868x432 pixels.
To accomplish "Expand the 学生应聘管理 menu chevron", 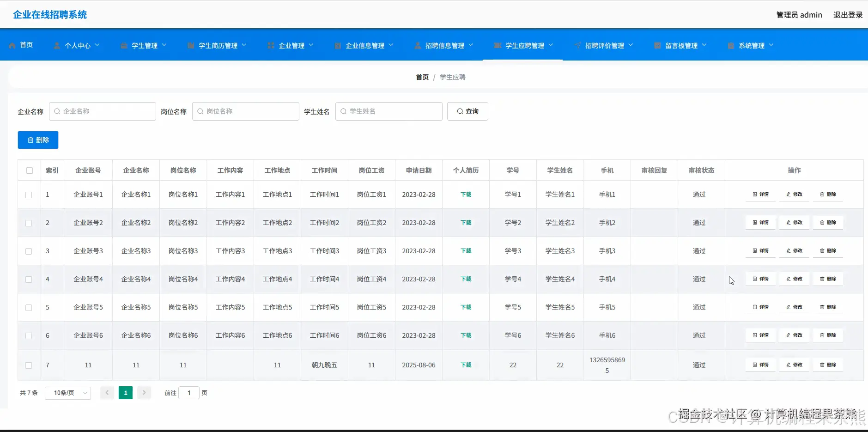I will (551, 45).
